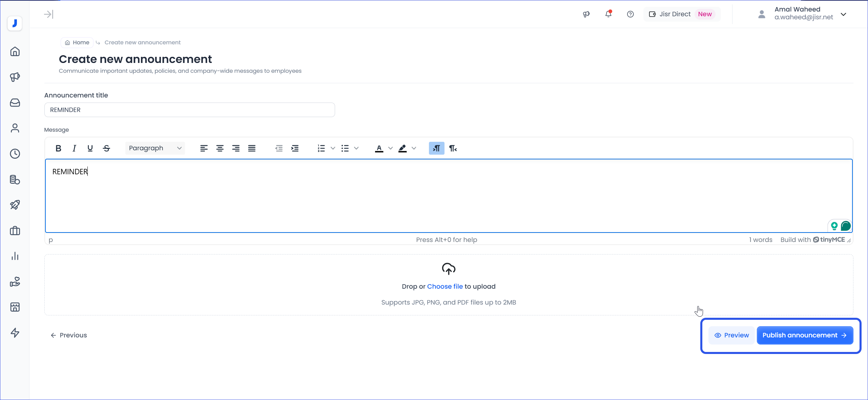Center align the message text
Viewport: 868px width, 400px height.
click(220, 148)
